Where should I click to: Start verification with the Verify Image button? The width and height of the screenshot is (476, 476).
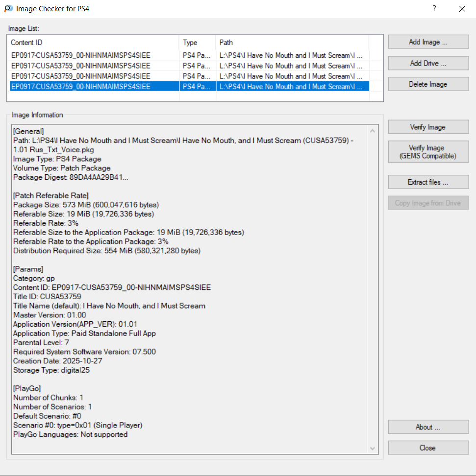428,127
